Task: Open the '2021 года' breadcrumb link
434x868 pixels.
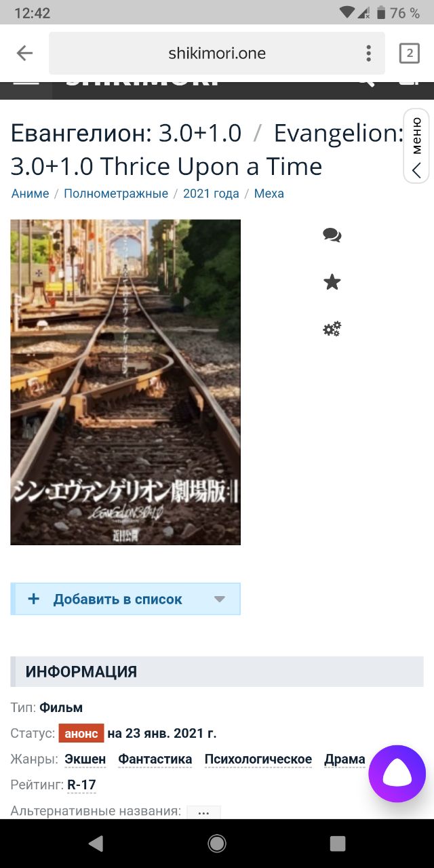Action: click(211, 193)
